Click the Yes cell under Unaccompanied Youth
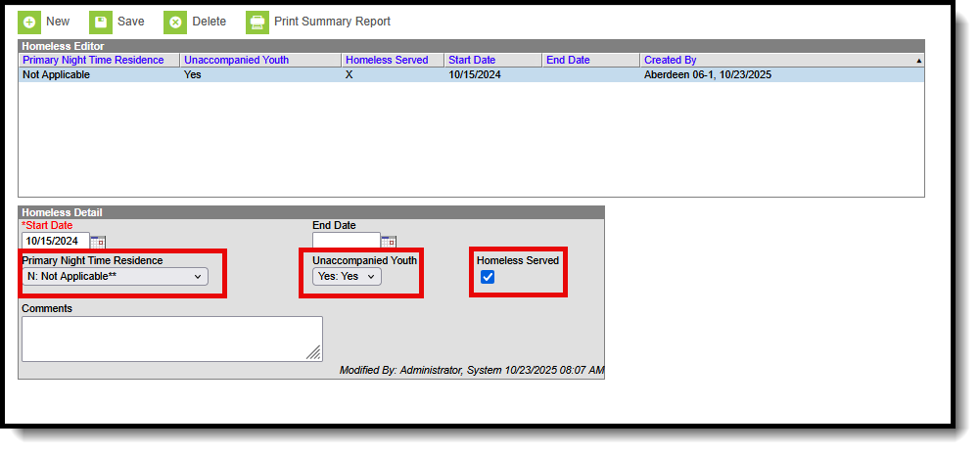The height and width of the screenshot is (453, 980). click(192, 75)
